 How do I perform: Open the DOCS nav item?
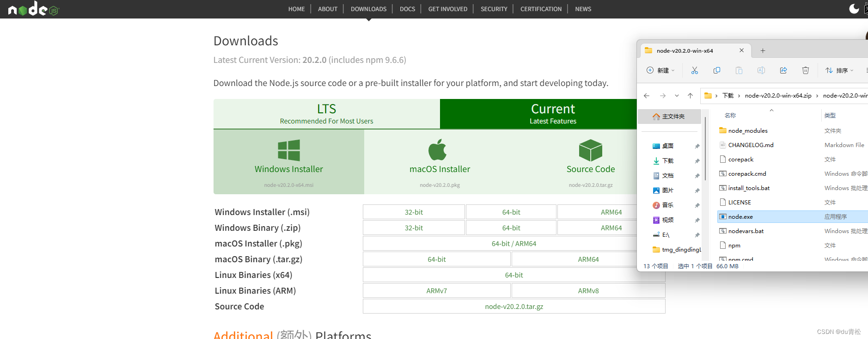point(407,9)
